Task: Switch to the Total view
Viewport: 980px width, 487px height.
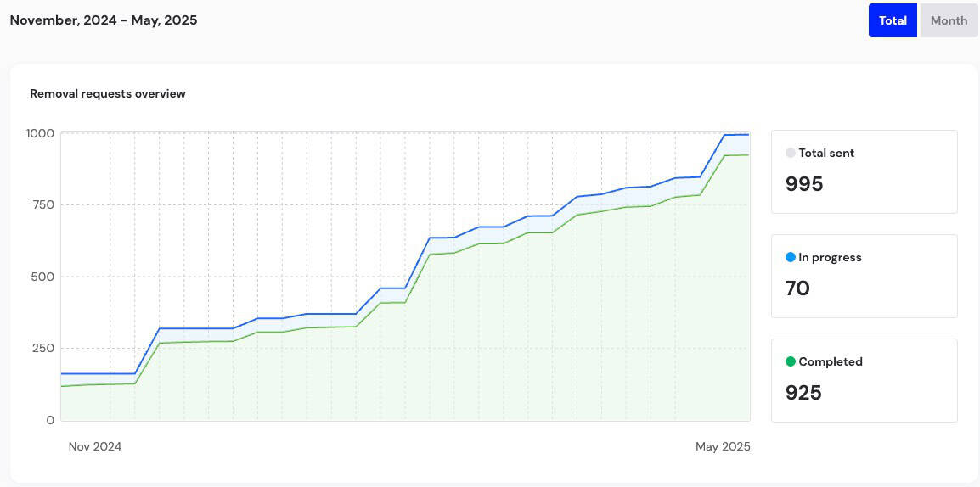Action: pyautogui.click(x=893, y=20)
